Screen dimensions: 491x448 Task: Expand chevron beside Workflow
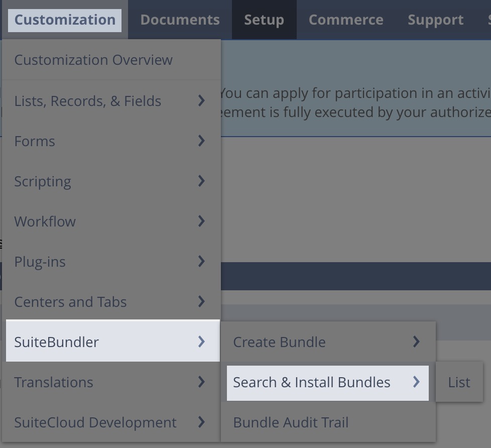201,221
